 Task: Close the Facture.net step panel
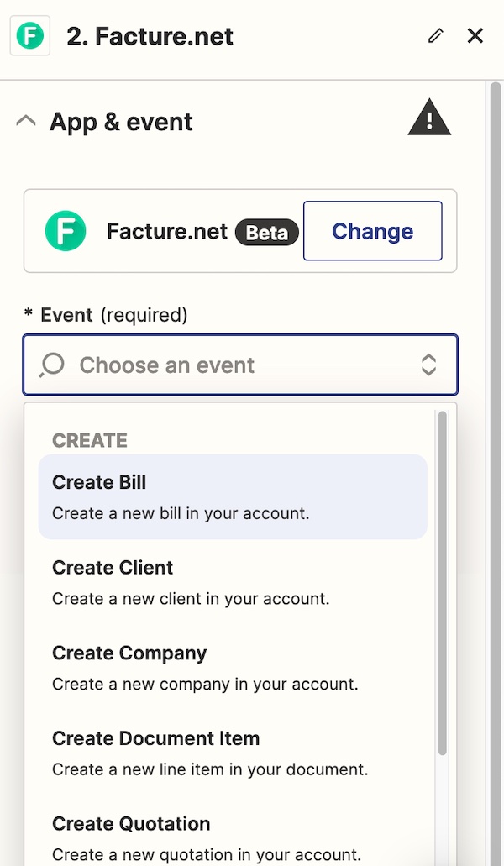pyautogui.click(x=475, y=36)
